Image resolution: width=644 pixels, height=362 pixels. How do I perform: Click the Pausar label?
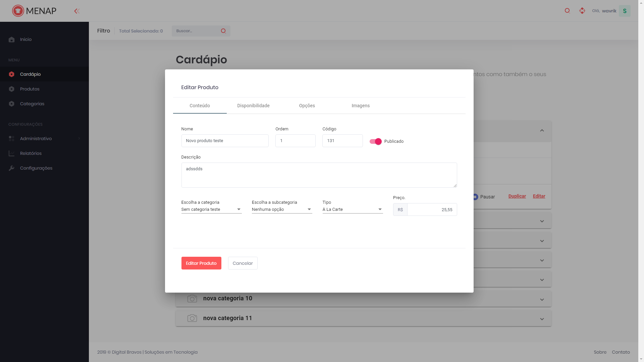[487, 197]
